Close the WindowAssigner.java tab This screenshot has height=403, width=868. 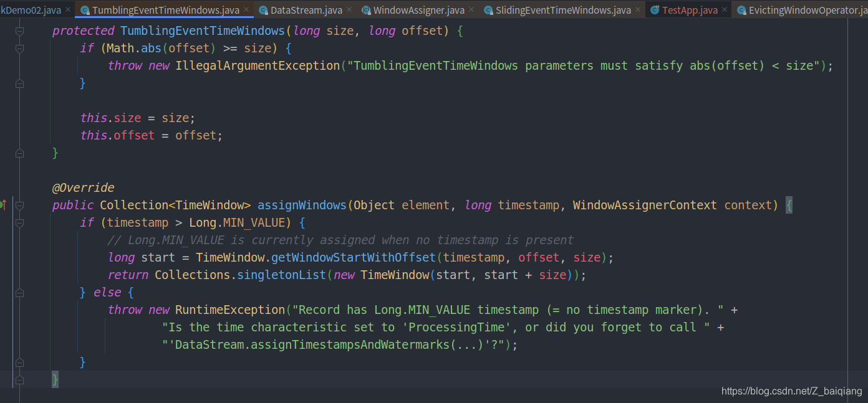(x=471, y=10)
